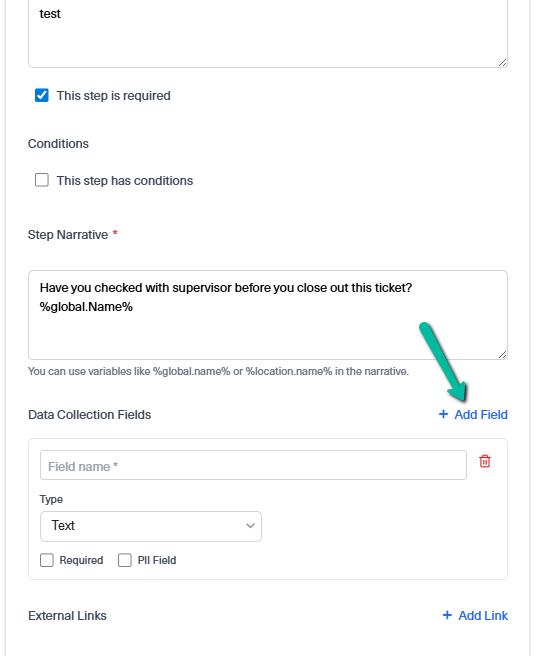This screenshot has height=656, width=537.
Task: Click the text area containing 'test'
Action: click(x=268, y=31)
